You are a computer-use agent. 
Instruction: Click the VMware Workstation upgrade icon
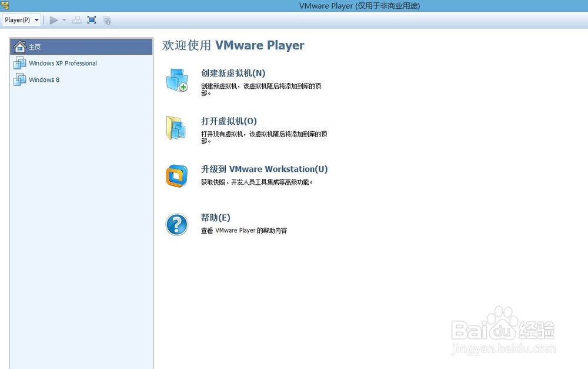(x=176, y=176)
